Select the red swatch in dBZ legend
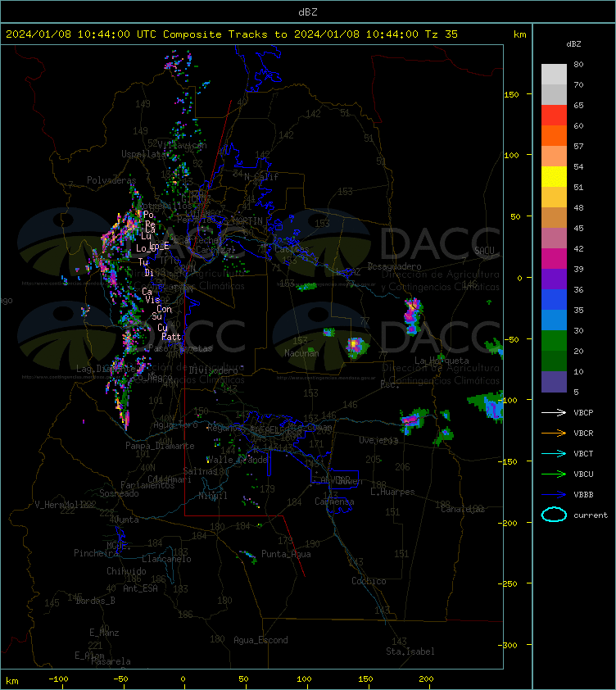 click(554, 116)
